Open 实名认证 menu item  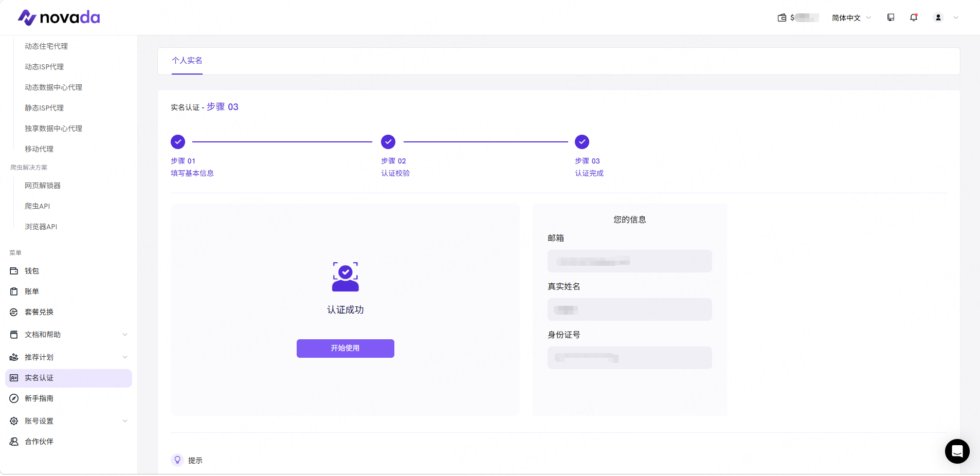pos(68,378)
